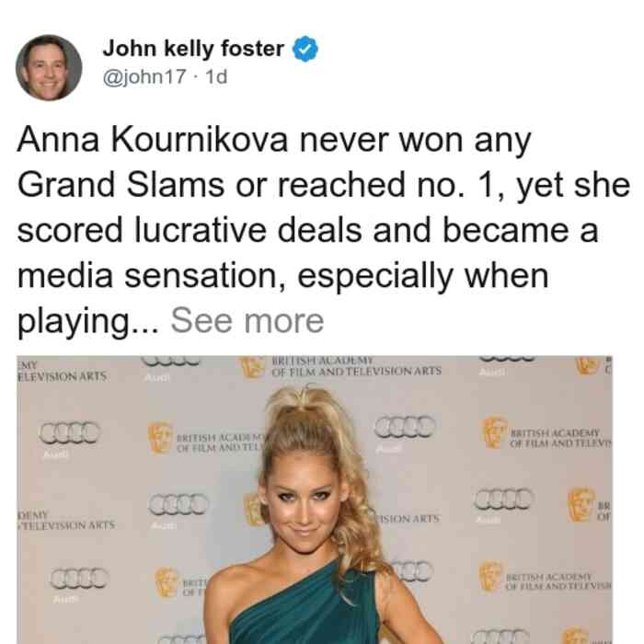Click the 1d post timestamp
Image resolution: width=644 pixels, height=644 pixels.
pos(216,76)
